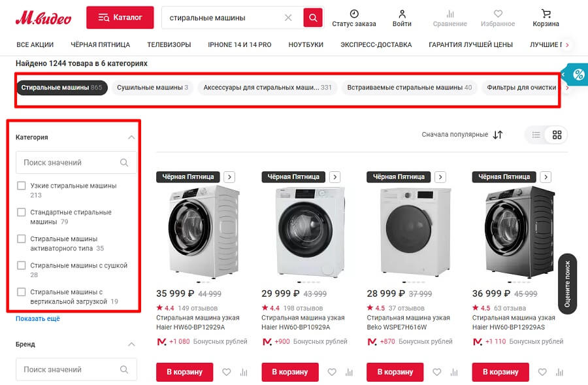Viewport: 588px width, 385px height.
Task: Enable the Узкие стиральные машины filter checkbox
Action: [x=21, y=186]
